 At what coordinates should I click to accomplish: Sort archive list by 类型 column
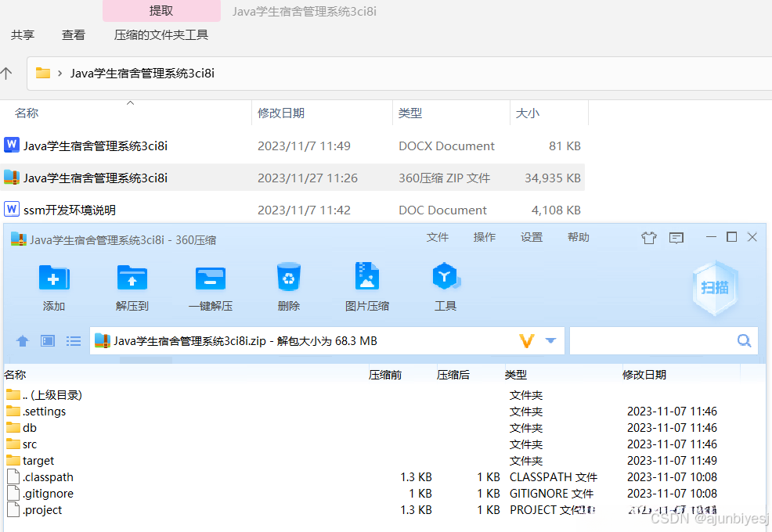point(515,375)
